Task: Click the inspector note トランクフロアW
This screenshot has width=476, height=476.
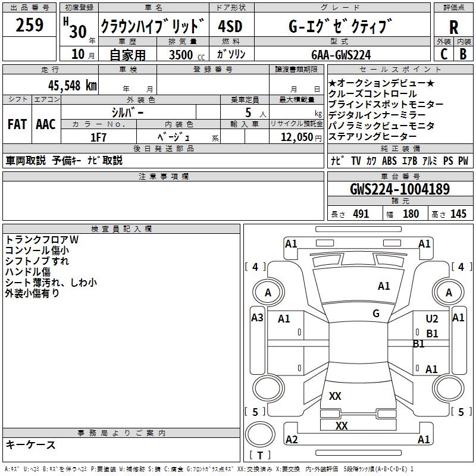Action: pyautogui.click(x=42, y=240)
